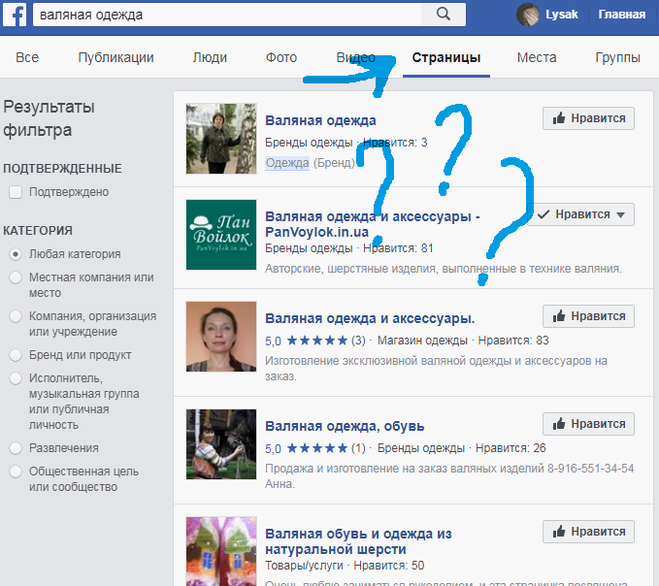The height and width of the screenshot is (586, 659).
Task: Select the Развлечения radio button
Action: click(x=16, y=448)
